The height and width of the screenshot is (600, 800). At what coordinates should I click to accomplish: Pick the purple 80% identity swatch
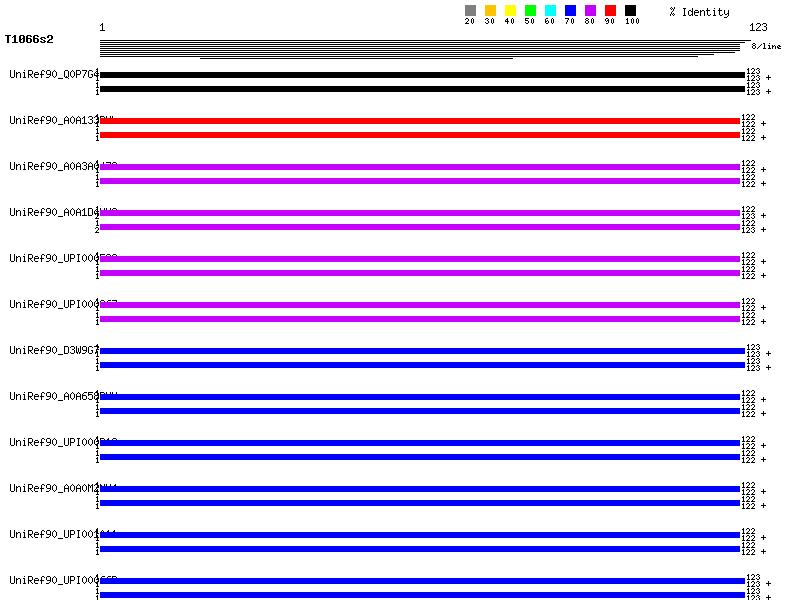(x=590, y=11)
